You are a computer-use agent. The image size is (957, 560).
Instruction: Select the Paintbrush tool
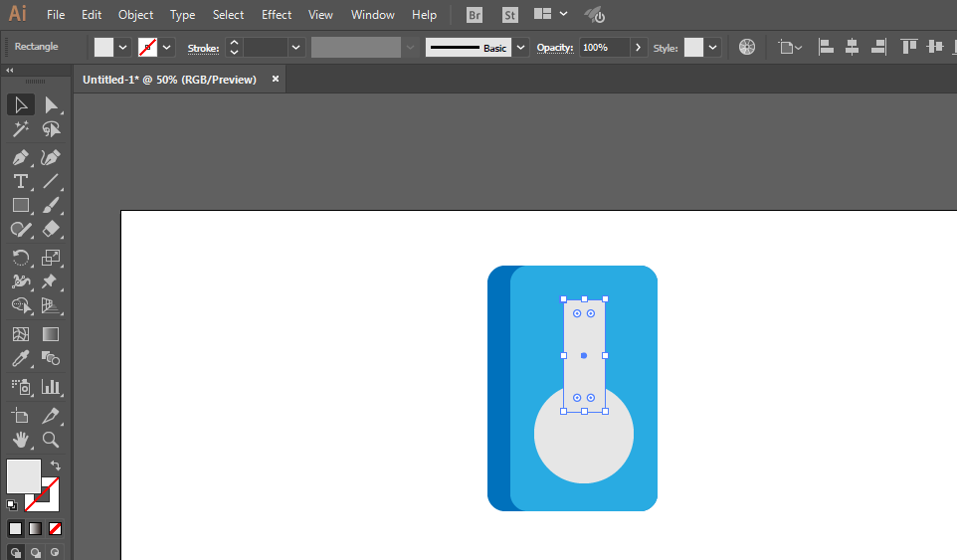(51, 206)
